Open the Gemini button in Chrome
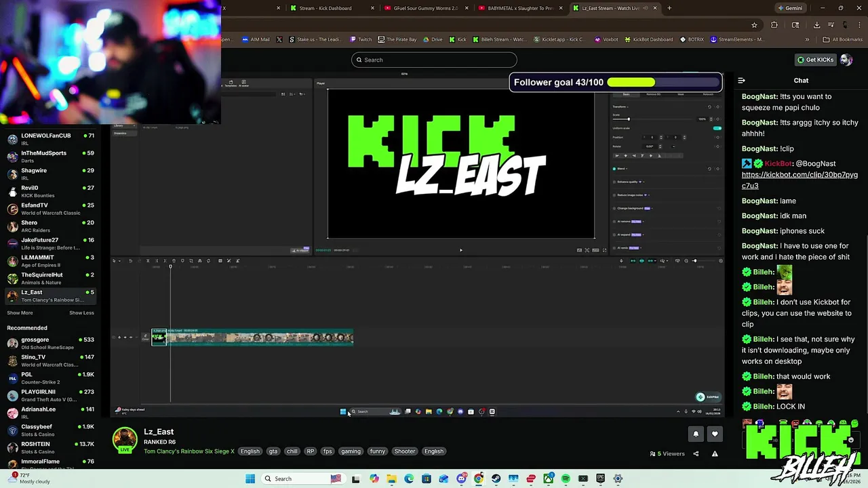 790,8
